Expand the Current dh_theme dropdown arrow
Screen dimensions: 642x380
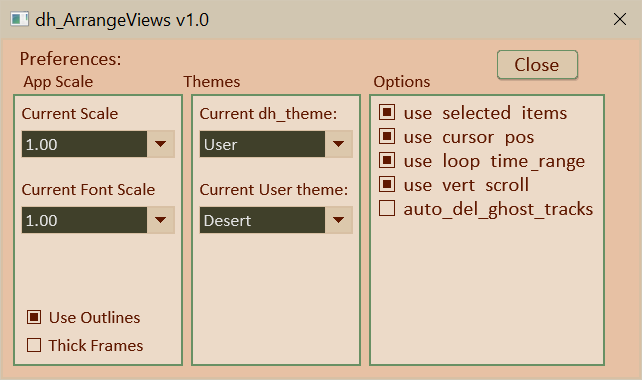[339, 144]
